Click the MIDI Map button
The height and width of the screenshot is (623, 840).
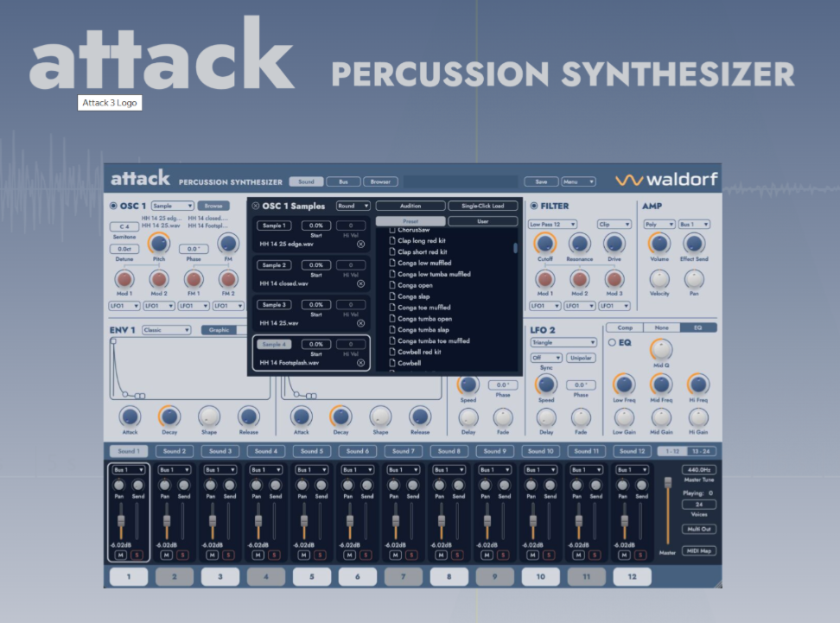(698, 550)
